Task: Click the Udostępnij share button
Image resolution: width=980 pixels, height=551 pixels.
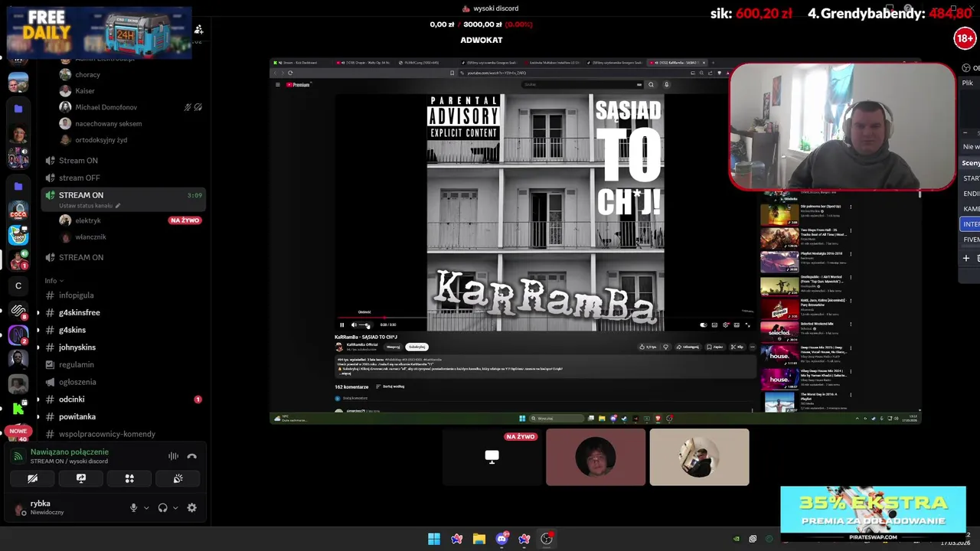Action: pyautogui.click(x=688, y=347)
